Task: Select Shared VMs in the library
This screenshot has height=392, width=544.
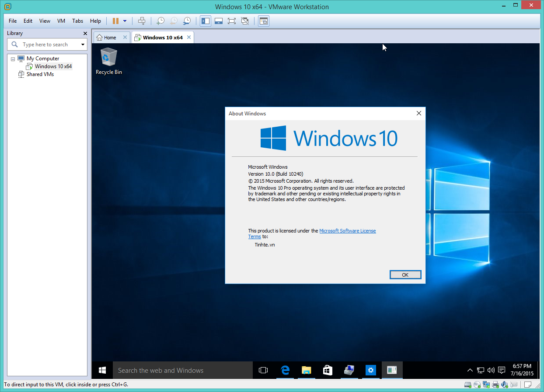Action: coord(40,74)
